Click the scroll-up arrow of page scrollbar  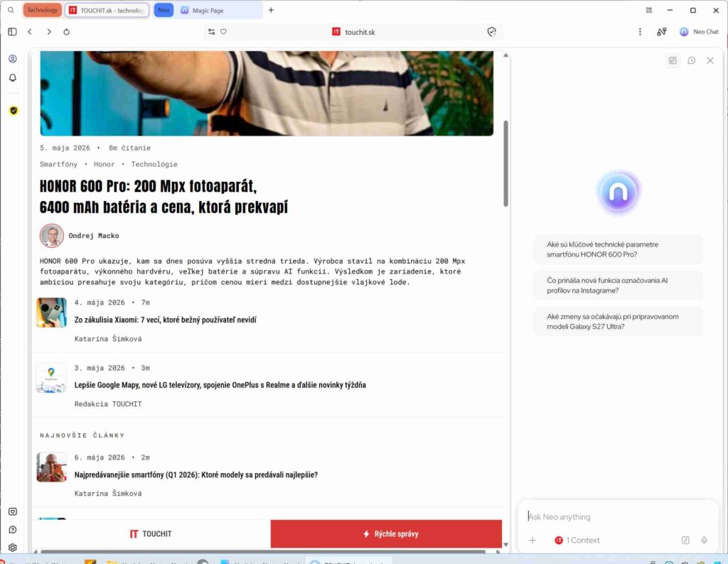505,55
